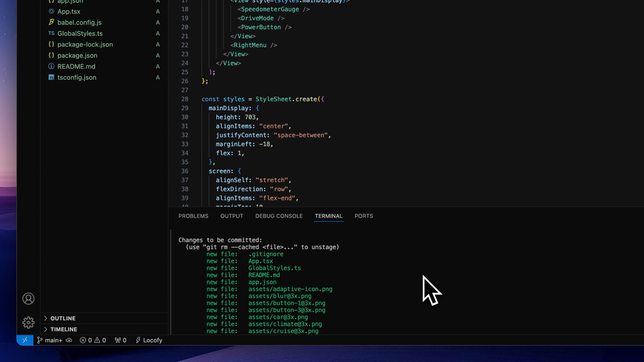Expand the TIMELINE section

point(104,329)
